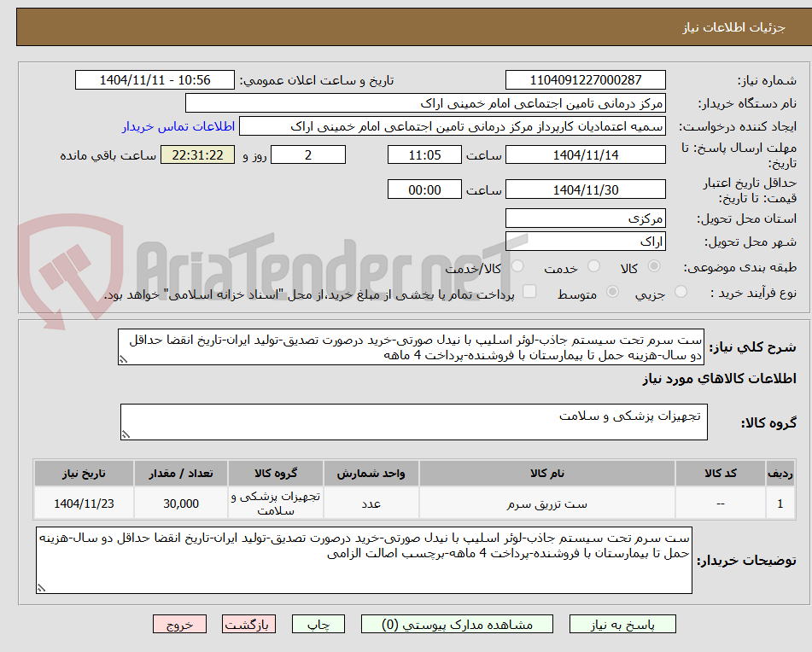Click the بازگشت back button
The image size is (812, 652).
tap(248, 624)
